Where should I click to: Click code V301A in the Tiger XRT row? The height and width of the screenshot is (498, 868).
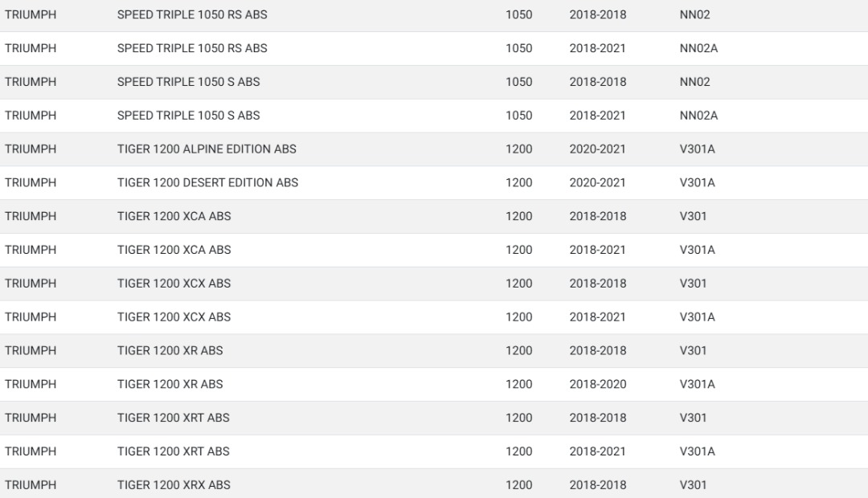(698, 451)
